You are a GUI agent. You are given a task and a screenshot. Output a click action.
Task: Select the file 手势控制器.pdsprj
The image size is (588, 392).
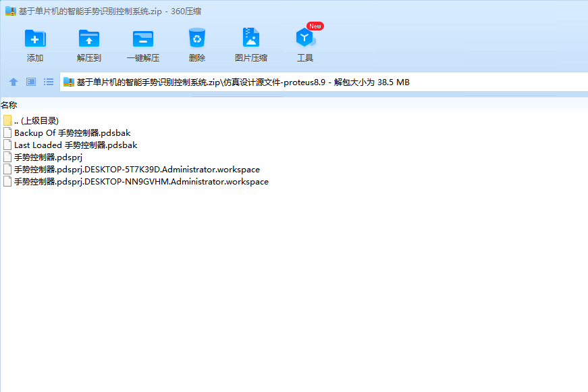[x=48, y=157]
